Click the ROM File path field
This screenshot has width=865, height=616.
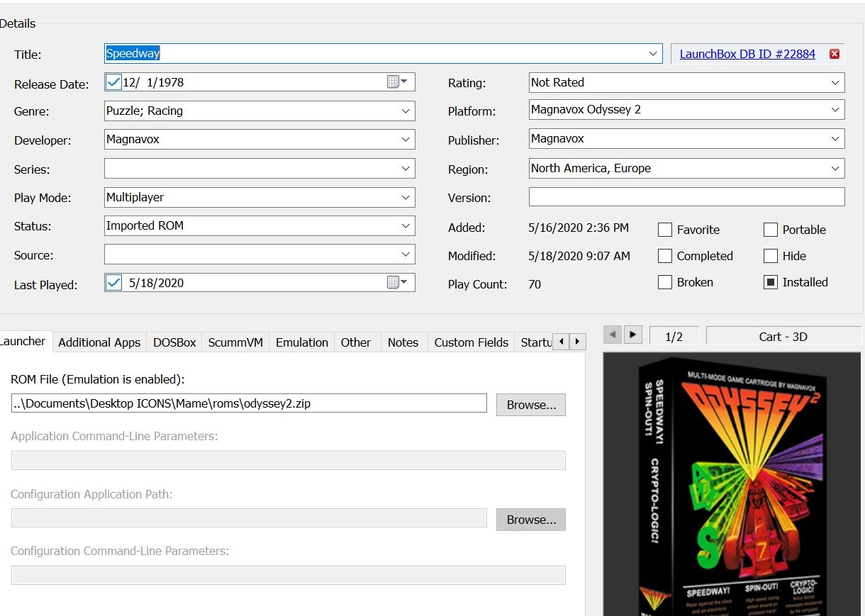point(249,403)
